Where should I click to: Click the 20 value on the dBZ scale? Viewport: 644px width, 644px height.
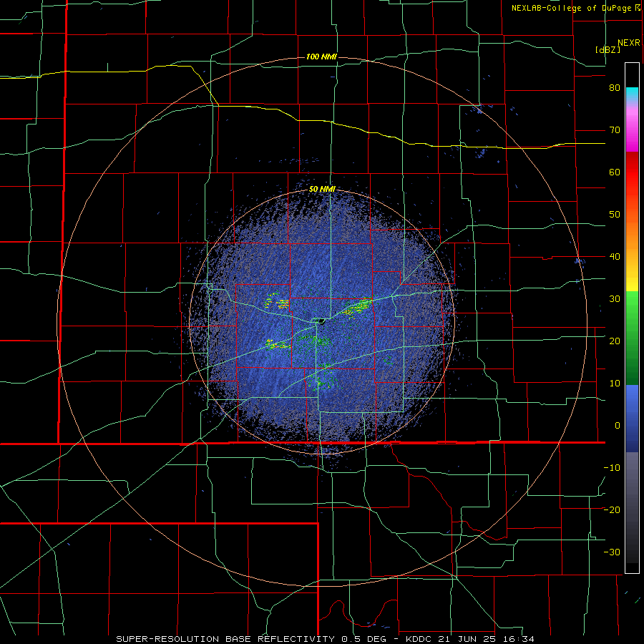click(615, 341)
